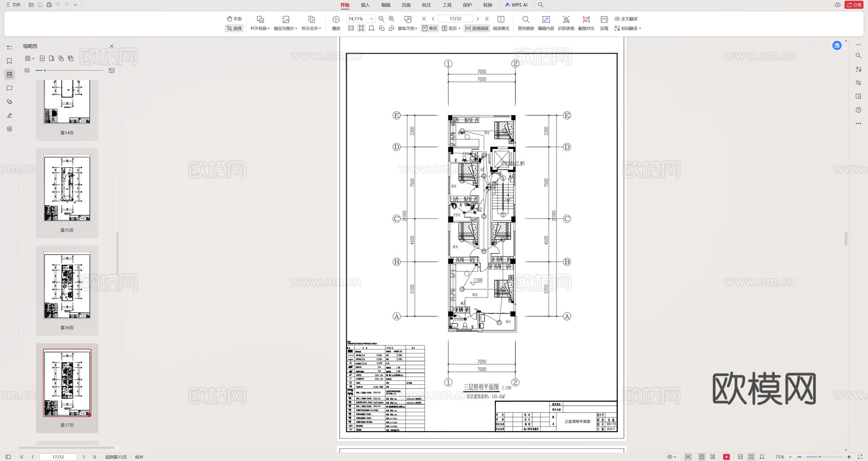Open WPS AI assistant
The height and width of the screenshot is (461, 868).
(x=516, y=5)
